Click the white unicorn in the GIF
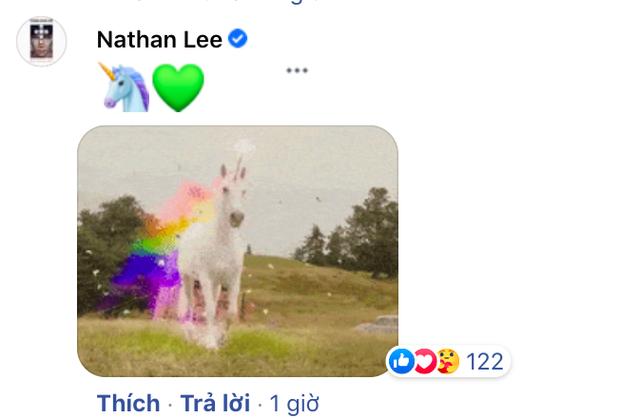620x418 pixels. point(214,253)
